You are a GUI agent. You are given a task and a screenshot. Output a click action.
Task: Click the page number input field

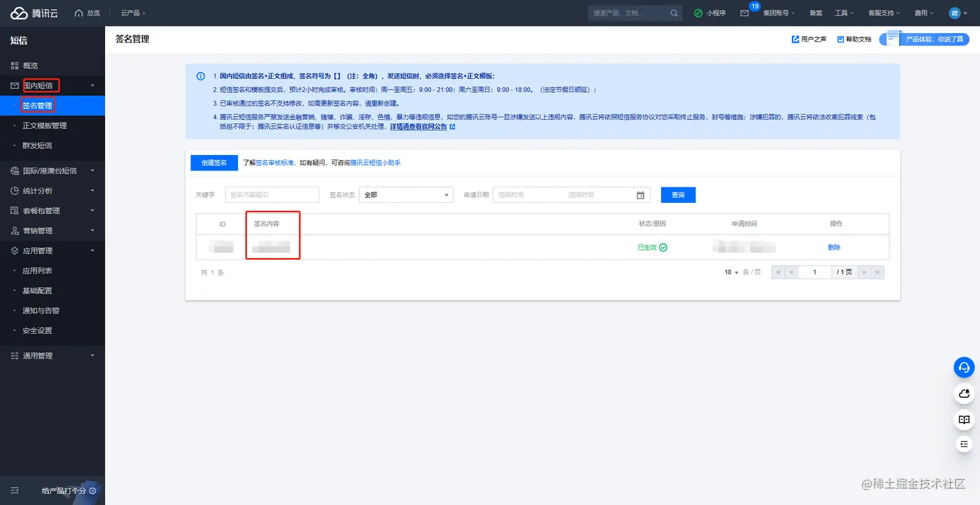pyautogui.click(x=815, y=272)
